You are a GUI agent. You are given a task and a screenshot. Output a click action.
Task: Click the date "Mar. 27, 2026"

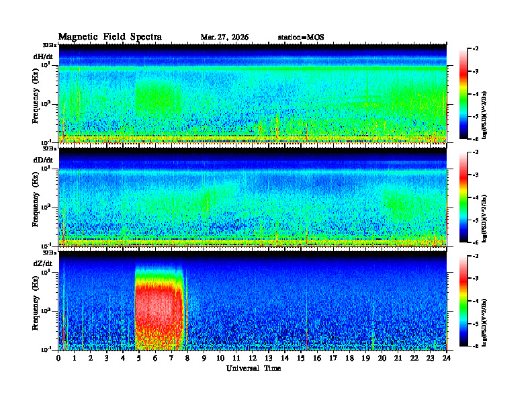tap(224, 38)
